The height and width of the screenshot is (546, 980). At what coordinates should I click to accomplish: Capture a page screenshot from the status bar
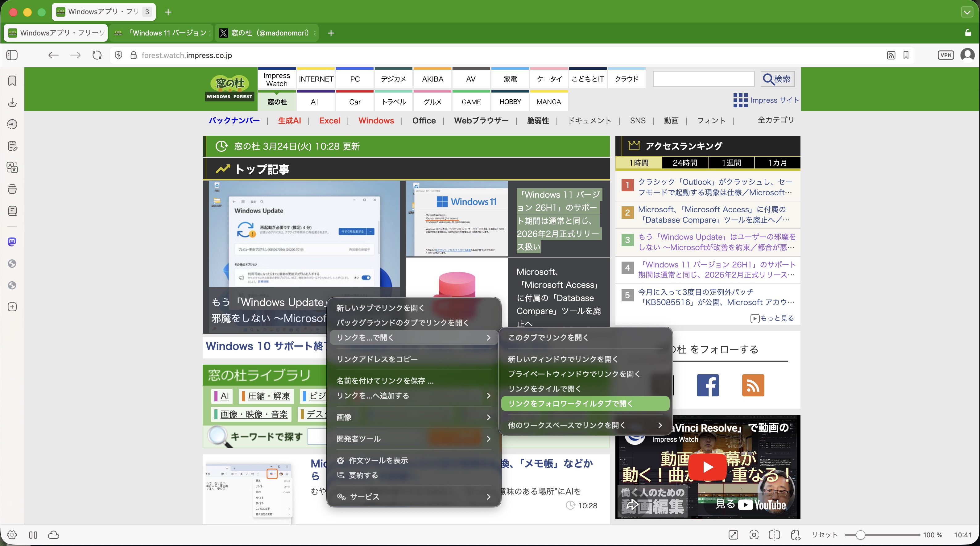click(755, 535)
